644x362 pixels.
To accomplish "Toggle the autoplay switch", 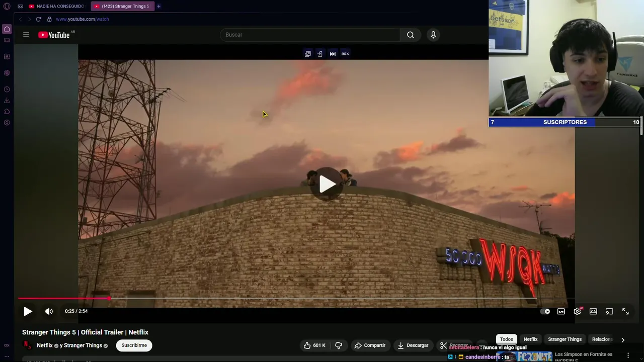I will [x=545, y=311].
